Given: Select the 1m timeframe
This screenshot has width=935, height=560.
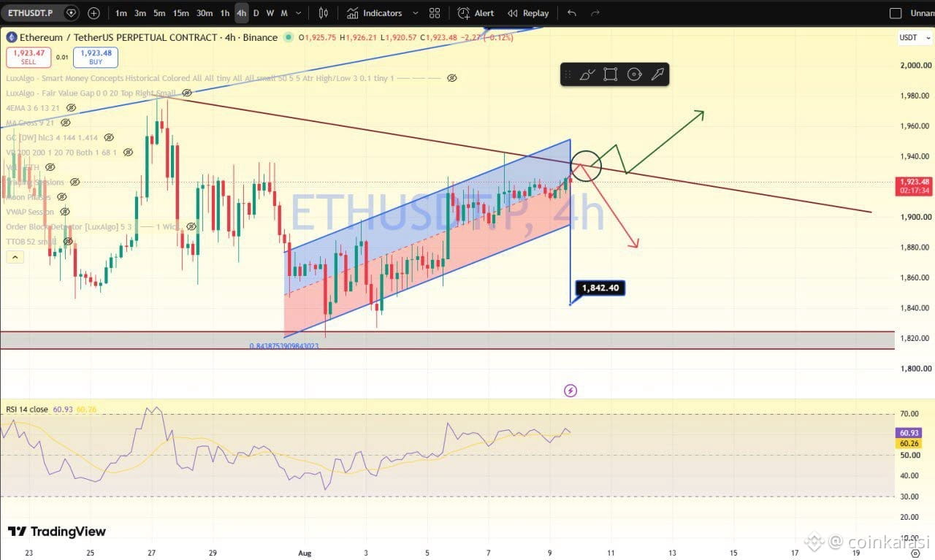Looking at the screenshot, I should click(121, 13).
